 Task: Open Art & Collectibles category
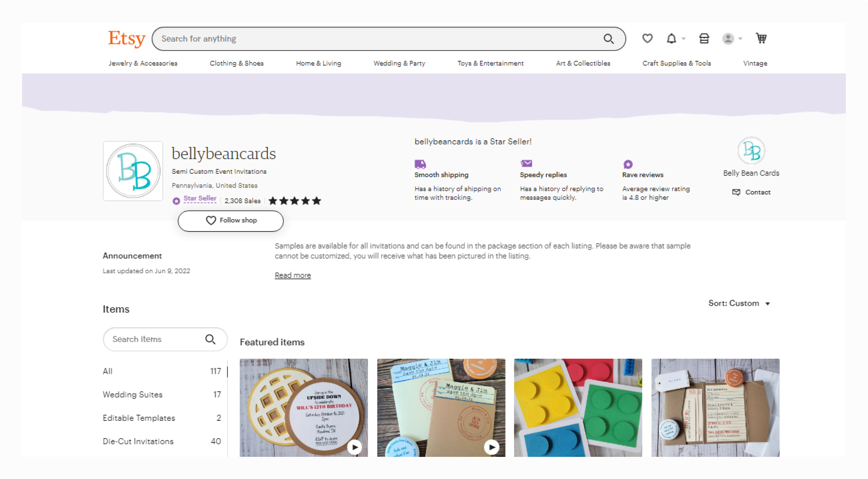pyautogui.click(x=583, y=63)
